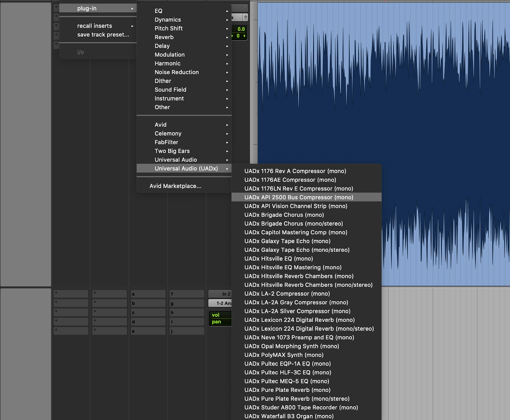Open the Other plug-ins submenu
The width and height of the screenshot is (510, 420).
(184, 107)
